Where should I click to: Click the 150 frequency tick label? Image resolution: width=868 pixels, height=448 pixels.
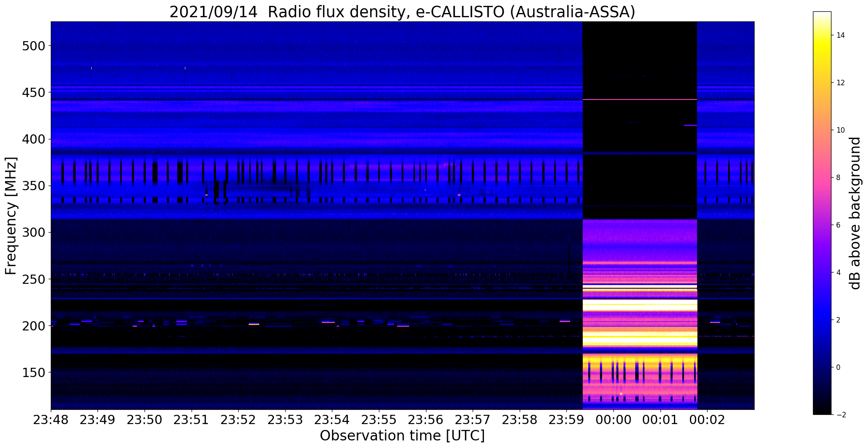[34, 372]
